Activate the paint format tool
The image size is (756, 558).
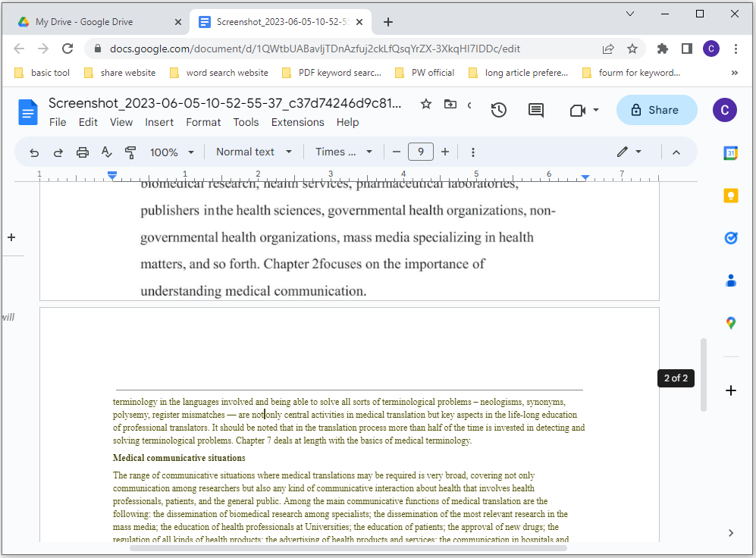[130, 152]
